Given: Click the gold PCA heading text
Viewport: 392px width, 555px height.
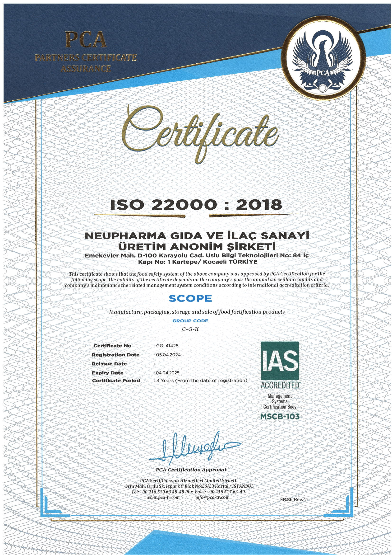Looking at the screenshot, I should pos(86,40).
